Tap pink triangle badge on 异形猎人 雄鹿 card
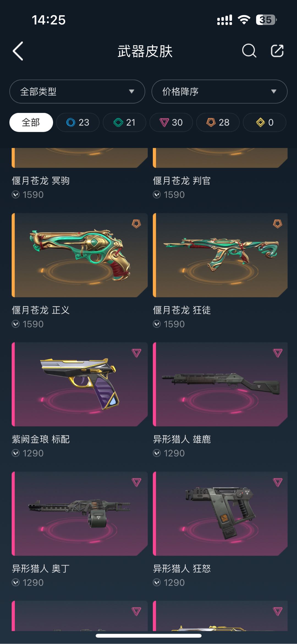 pyautogui.click(x=277, y=353)
